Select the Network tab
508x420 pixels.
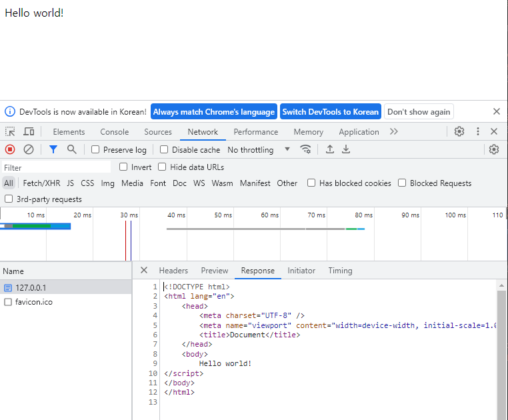point(203,132)
